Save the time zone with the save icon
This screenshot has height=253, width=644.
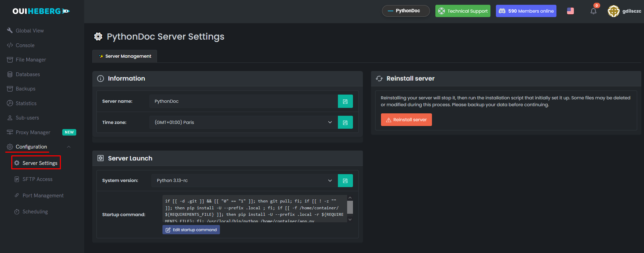coord(345,123)
